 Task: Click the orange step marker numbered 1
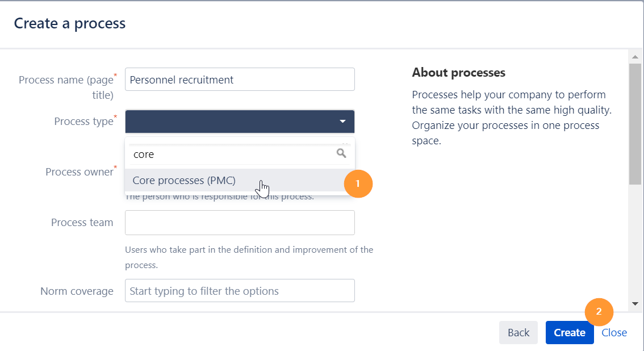358,183
